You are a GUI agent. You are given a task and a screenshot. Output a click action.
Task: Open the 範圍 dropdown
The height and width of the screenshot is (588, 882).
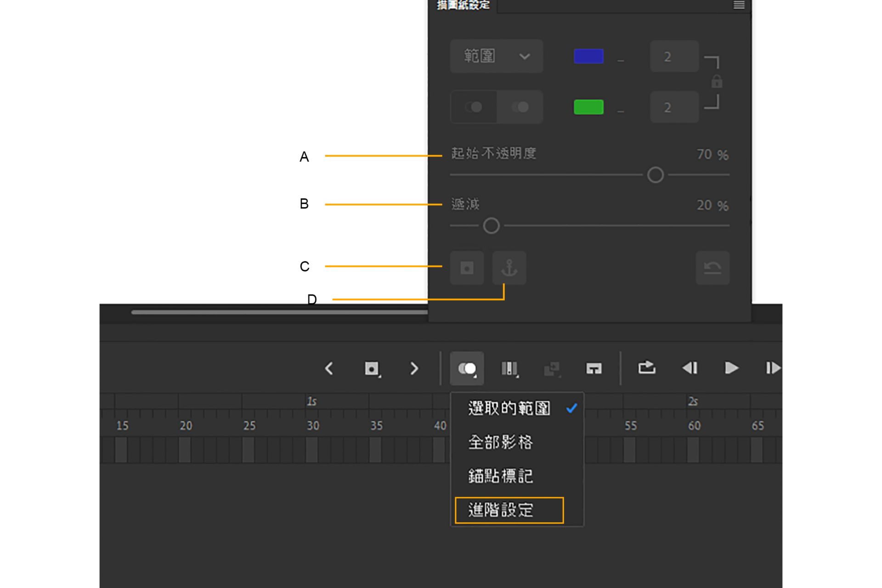pos(496,57)
